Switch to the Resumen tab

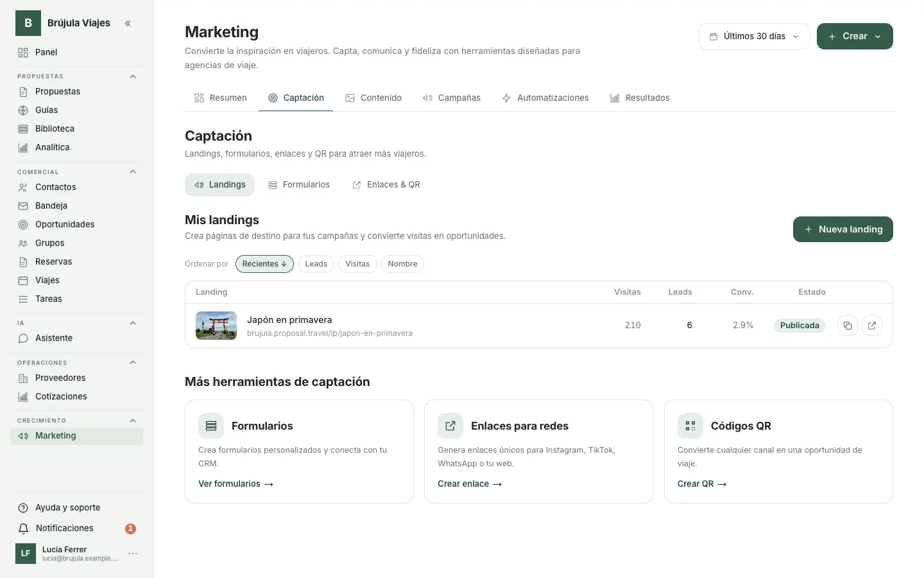(220, 98)
